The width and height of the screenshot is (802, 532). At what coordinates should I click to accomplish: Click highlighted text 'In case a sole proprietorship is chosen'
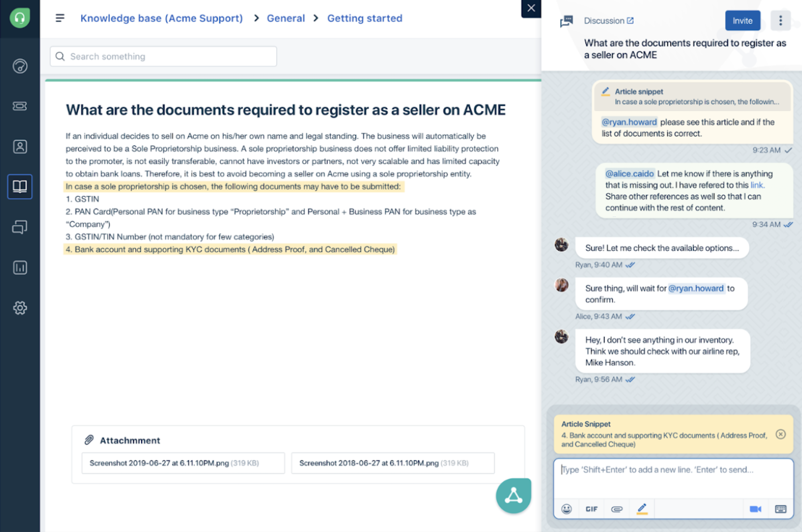tap(234, 186)
